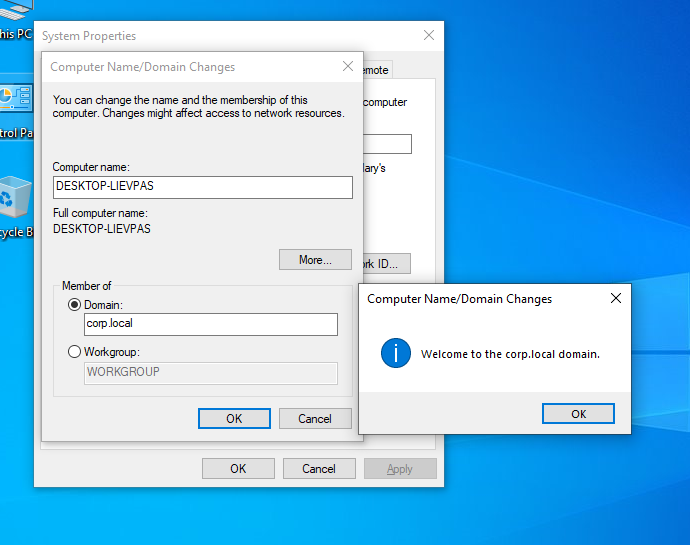Switch to the Remote tab
Viewport: 690px width, 545px height.
377,70
